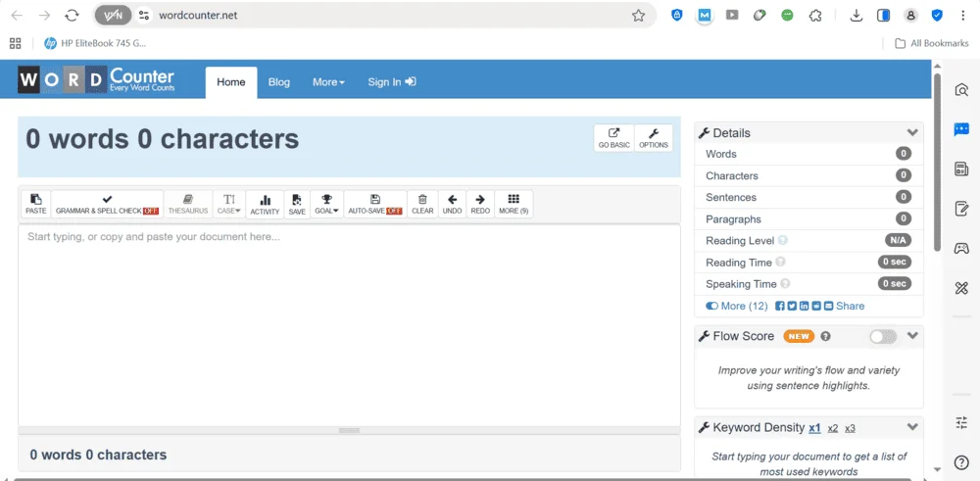The width and height of the screenshot is (980, 481).
Task: Switch to the Blog tab
Action: [279, 82]
